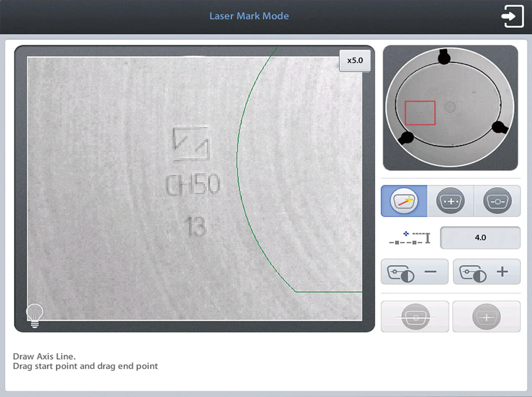The height and width of the screenshot is (397, 532).
Task: Click the center circle in lens overview
Action: 449,106
